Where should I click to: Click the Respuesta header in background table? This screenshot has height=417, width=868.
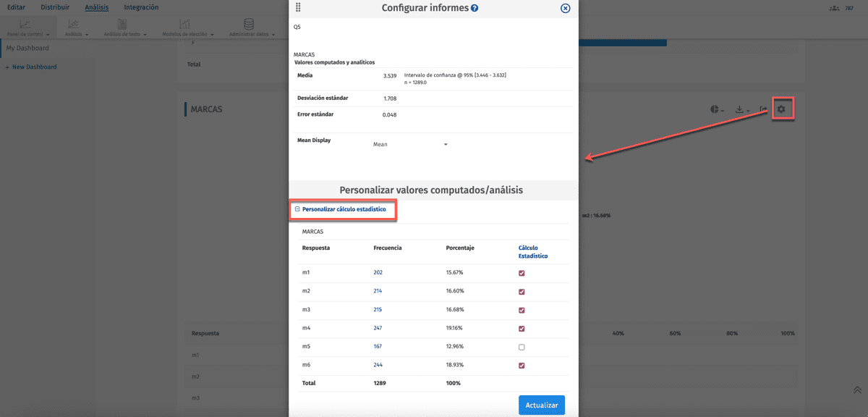click(205, 334)
